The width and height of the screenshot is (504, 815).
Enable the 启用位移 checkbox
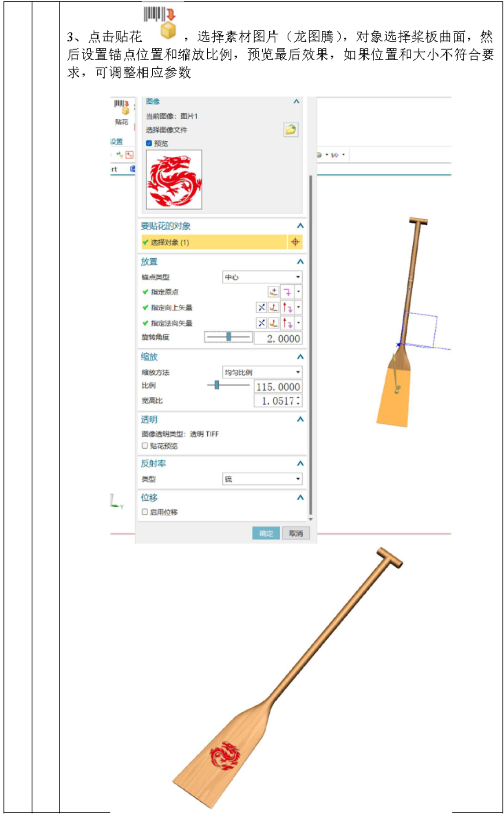[x=145, y=512]
